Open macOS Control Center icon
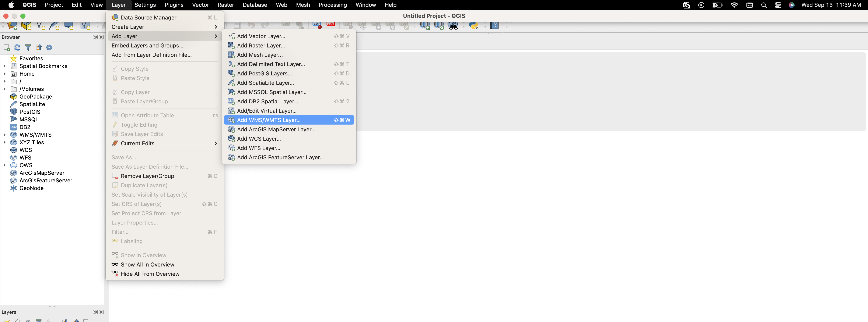 [778, 5]
